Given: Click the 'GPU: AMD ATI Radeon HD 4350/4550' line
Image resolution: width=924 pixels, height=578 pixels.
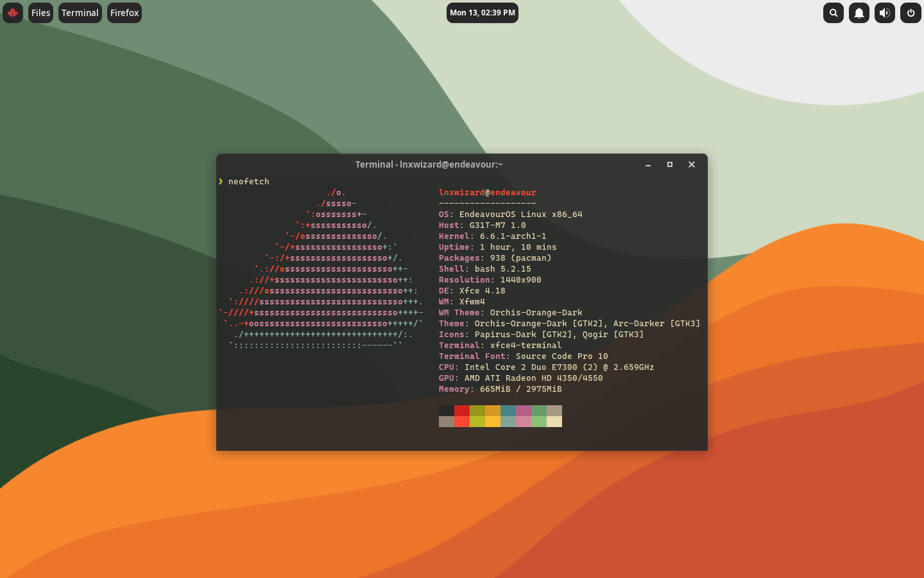Looking at the screenshot, I should pos(521,378).
